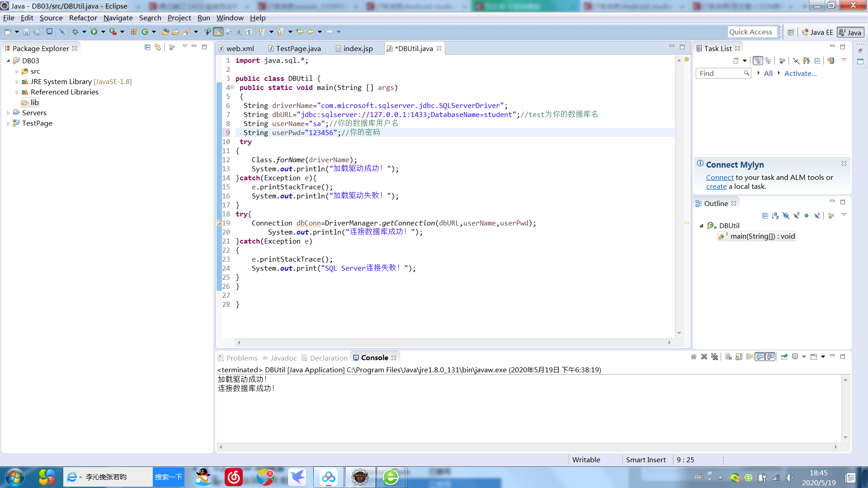This screenshot has width=868, height=488.
Task: Launch the Debug tool
Action: (76, 32)
